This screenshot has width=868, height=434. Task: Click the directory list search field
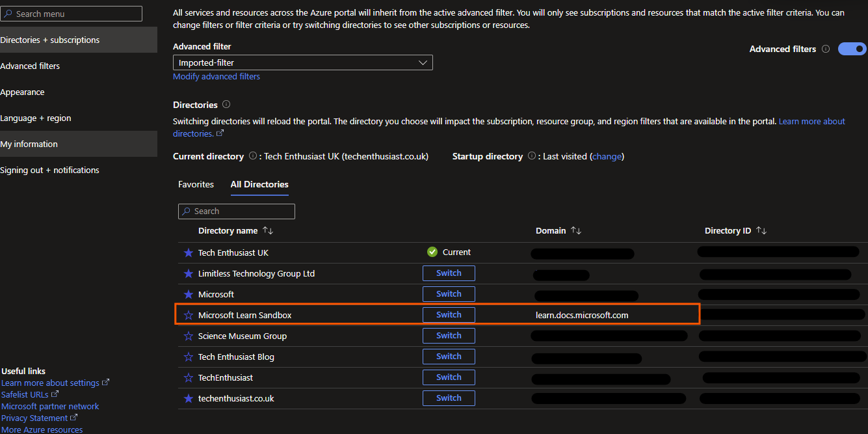236,211
